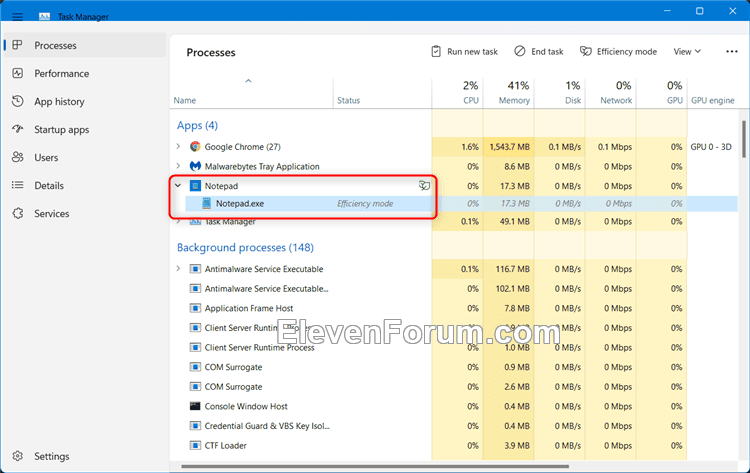Open the hamburger navigation menu
Screen dimensions: 750x473
17,17
